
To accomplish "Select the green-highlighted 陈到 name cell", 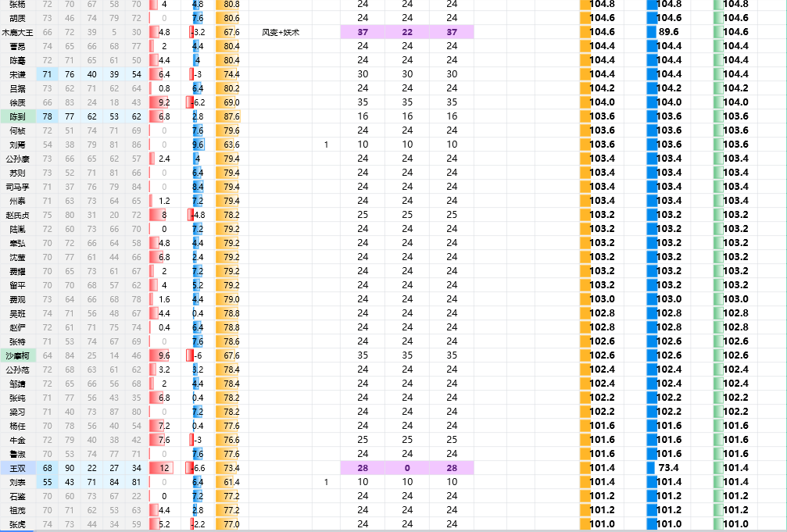I will [17, 116].
